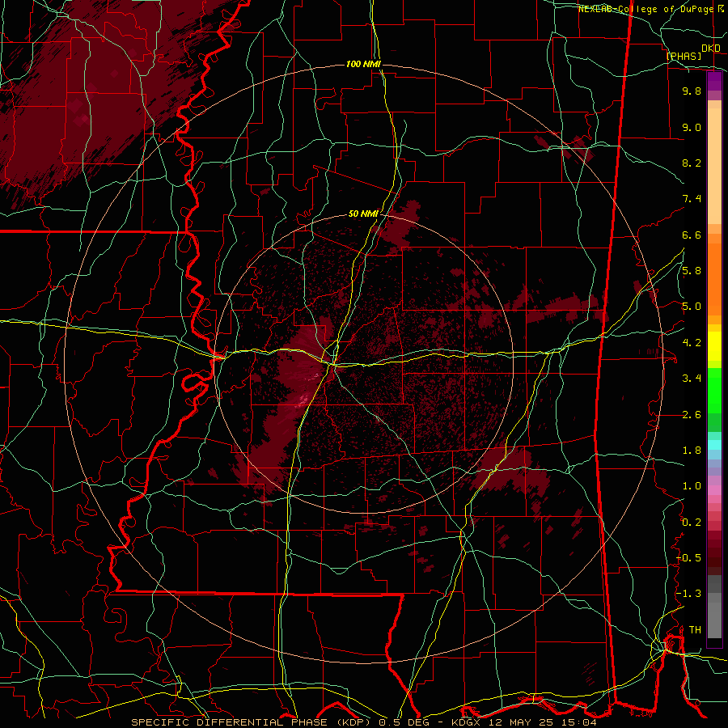Select the cyan band of the color bar

click(714, 444)
